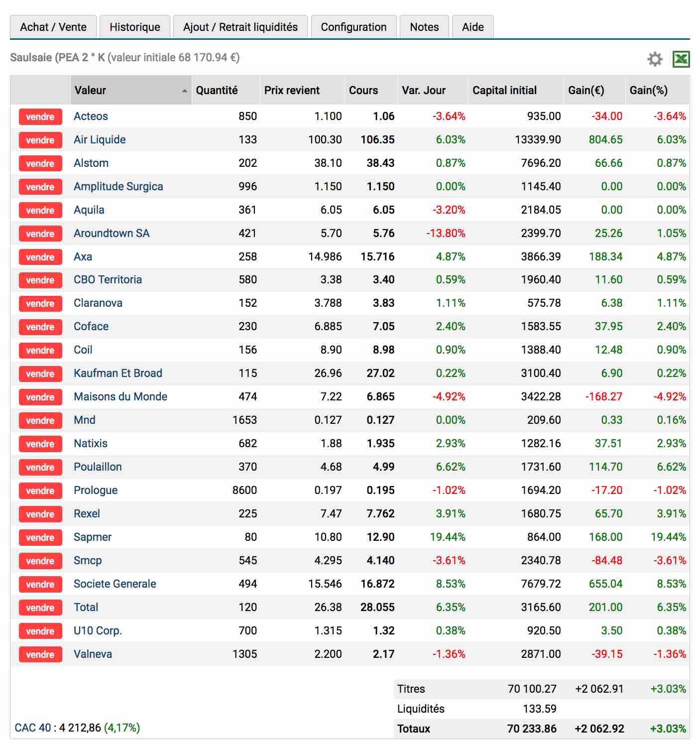Image resolution: width=700 pixels, height=746 pixels.
Task: Open the Air Liquide stock page
Action: pos(100,140)
